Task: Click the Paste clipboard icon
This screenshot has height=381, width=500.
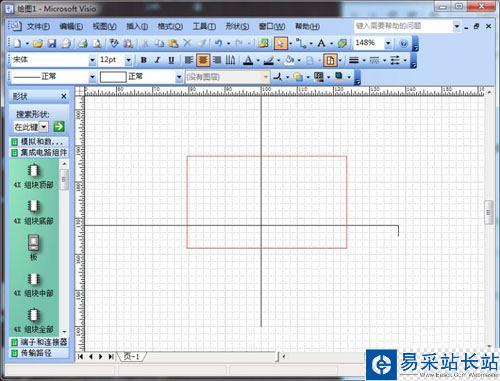Action: (173, 43)
